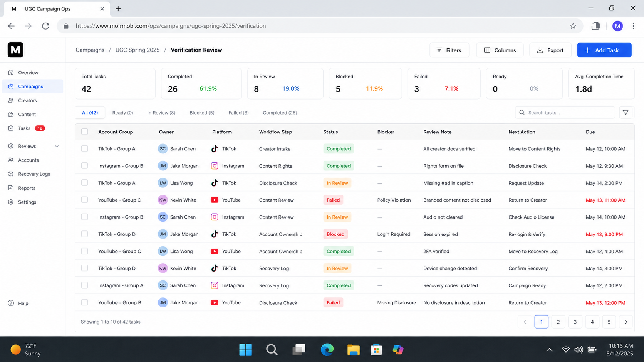Reload the page
The width and height of the screenshot is (644, 362).
[45, 26]
